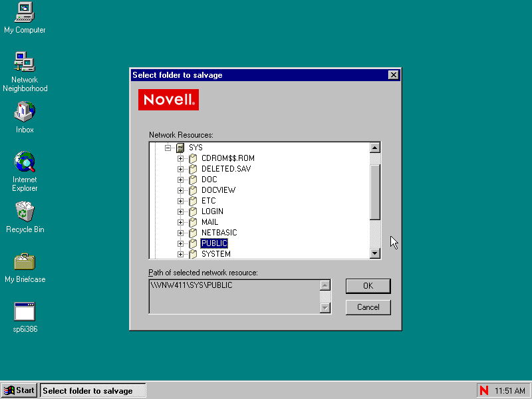Select the NETBASIC folder name
This screenshot has width=532, height=399.
coord(219,233)
